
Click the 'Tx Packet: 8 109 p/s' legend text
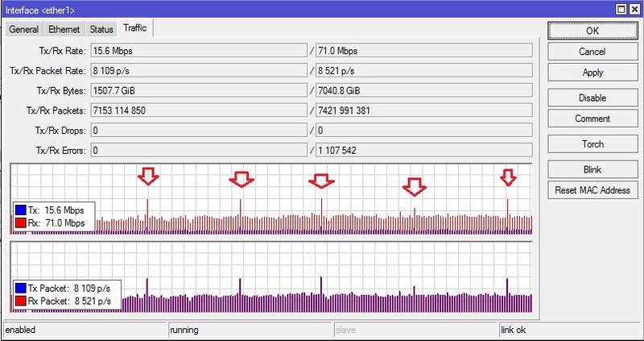[69, 288]
